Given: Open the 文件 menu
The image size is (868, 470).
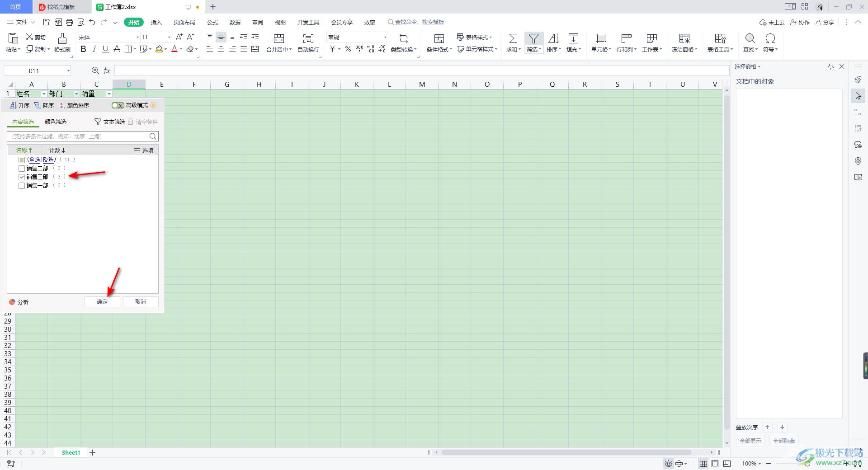Looking at the screenshot, I should point(21,22).
